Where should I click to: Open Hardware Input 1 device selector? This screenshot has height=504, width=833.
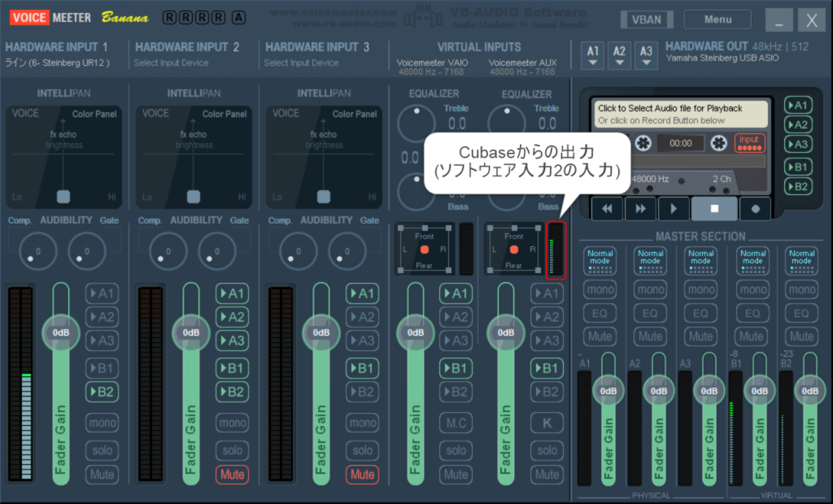point(58,63)
